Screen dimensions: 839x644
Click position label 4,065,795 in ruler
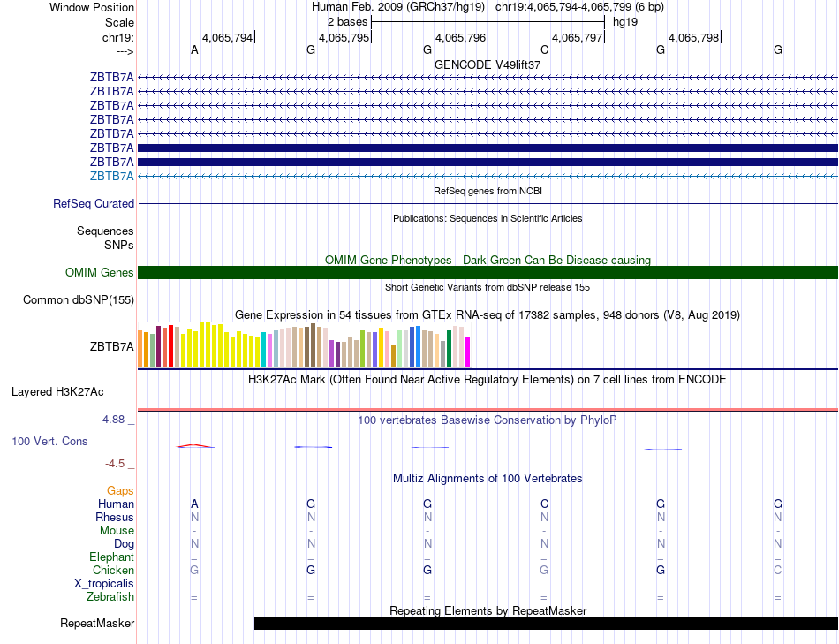[344, 37]
